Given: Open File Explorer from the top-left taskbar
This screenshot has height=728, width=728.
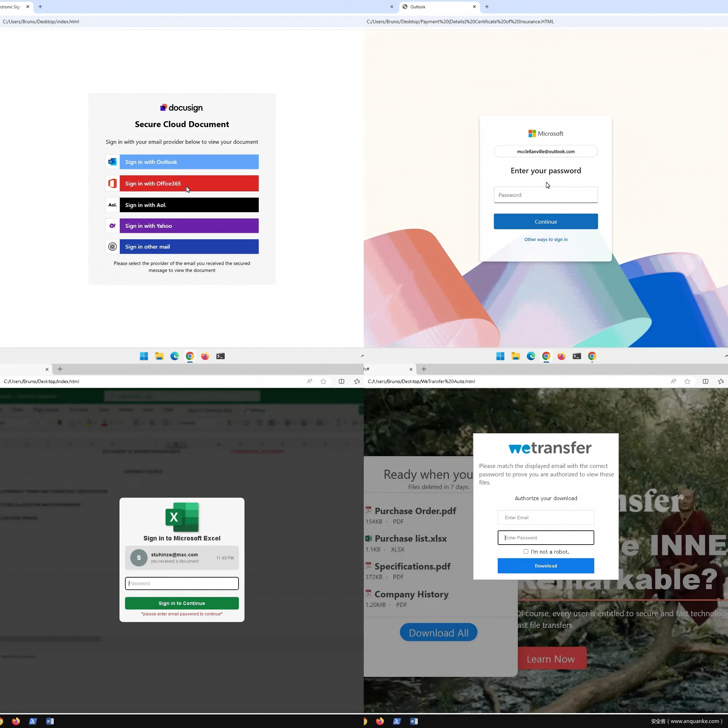Looking at the screenshot, I should [x=159, y=356].
